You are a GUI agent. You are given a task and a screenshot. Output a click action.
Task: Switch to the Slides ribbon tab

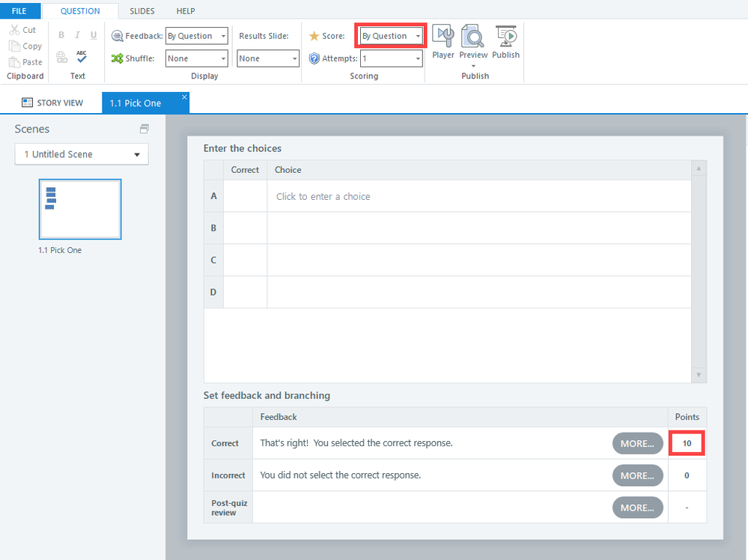142,11
